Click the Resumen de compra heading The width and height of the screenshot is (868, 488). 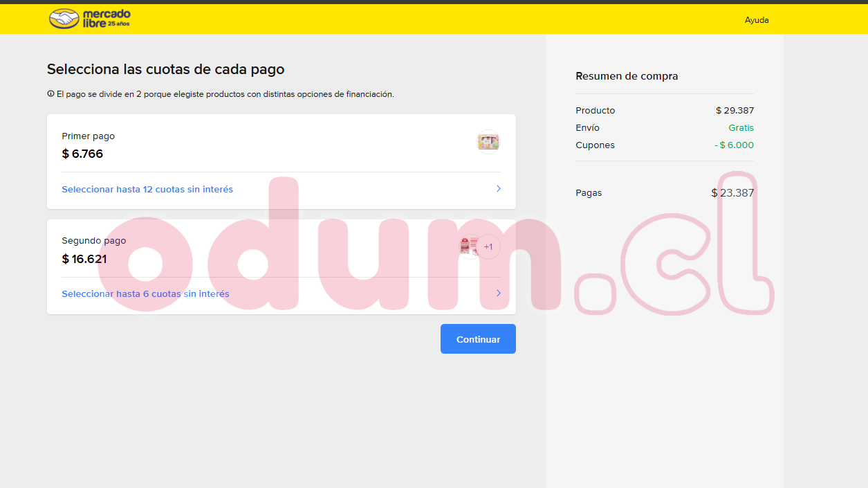pos(627,76)
